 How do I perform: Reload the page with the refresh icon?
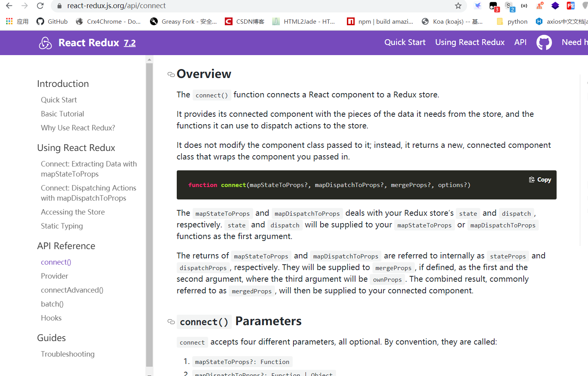(40, 6)
